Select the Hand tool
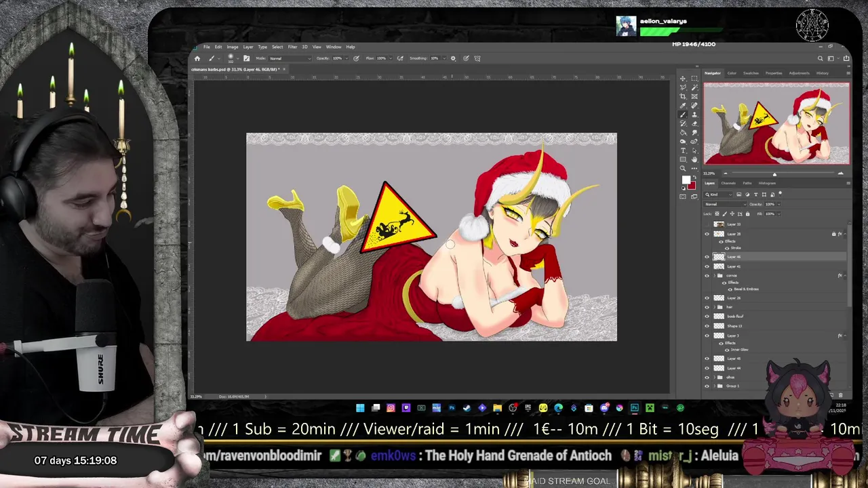The height and width of the screenshot is (488, 868). coord(694,159)
